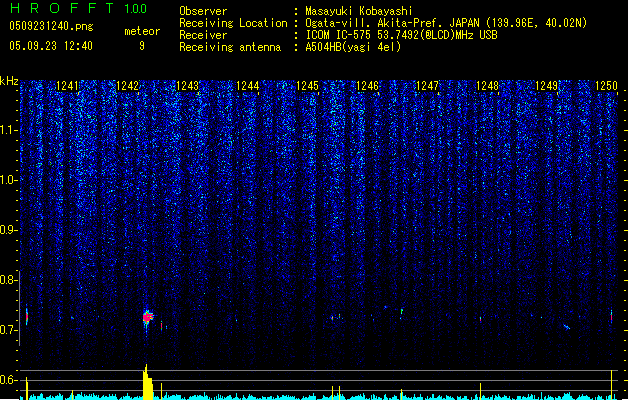Viewport: 629px width, 400px height.
Task: Click the date stamp 05.09.23 12:40
Action: [x=51, y=46]
